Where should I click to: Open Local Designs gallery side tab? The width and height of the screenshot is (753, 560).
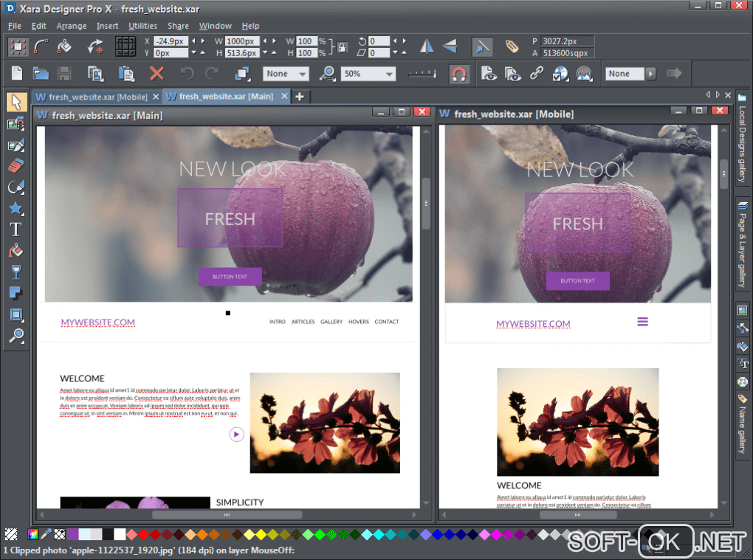click(743, 139)
